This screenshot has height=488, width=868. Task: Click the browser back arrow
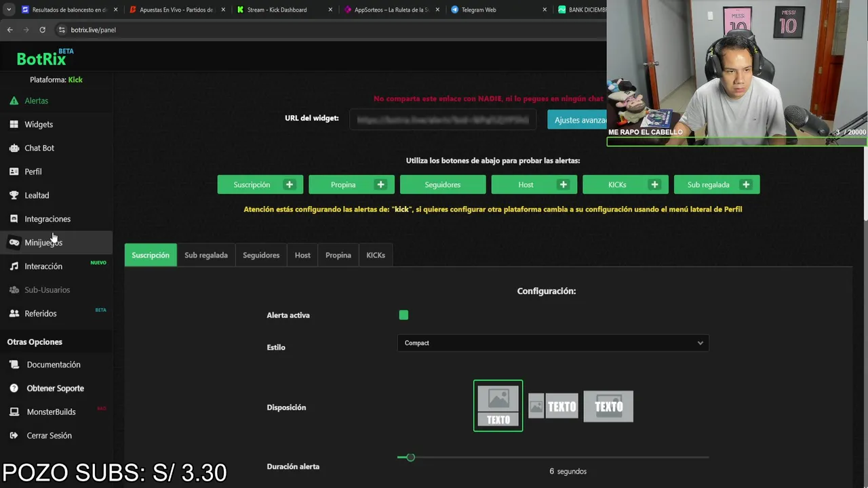click(x=9, y=30)
